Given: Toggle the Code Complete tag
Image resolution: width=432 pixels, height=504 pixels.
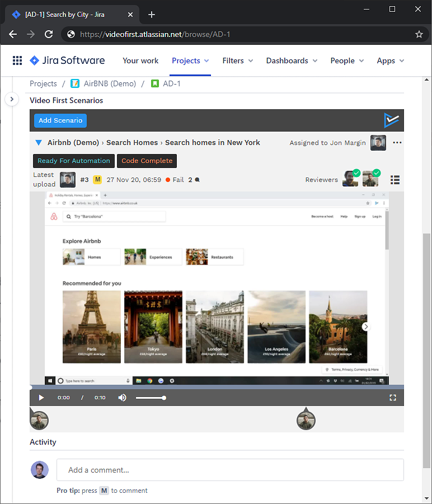Looking at the screenshot, I should tap(147, 161).
